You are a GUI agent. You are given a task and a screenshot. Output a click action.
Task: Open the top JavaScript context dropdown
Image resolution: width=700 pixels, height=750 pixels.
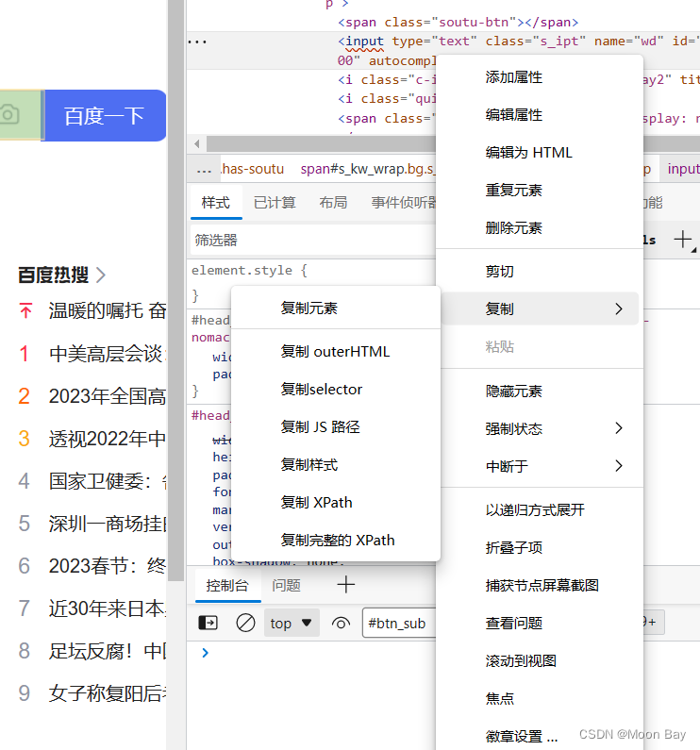tap(292, 624)
